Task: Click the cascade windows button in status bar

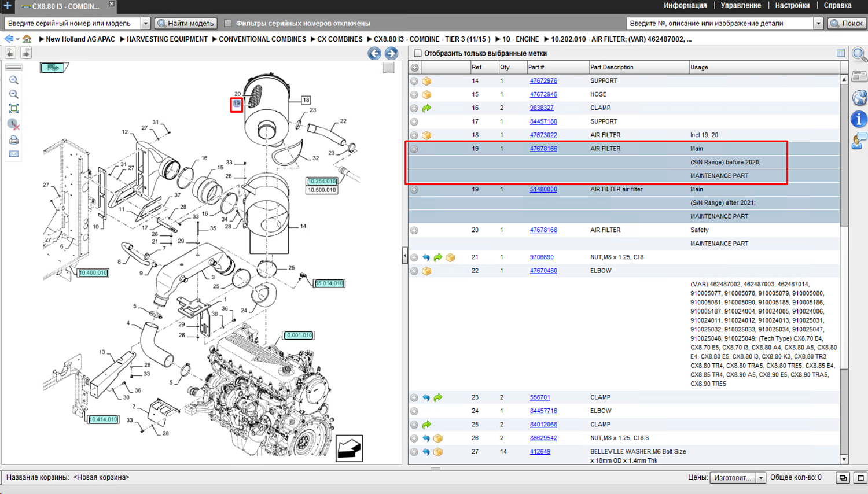Action: (843, 478)
